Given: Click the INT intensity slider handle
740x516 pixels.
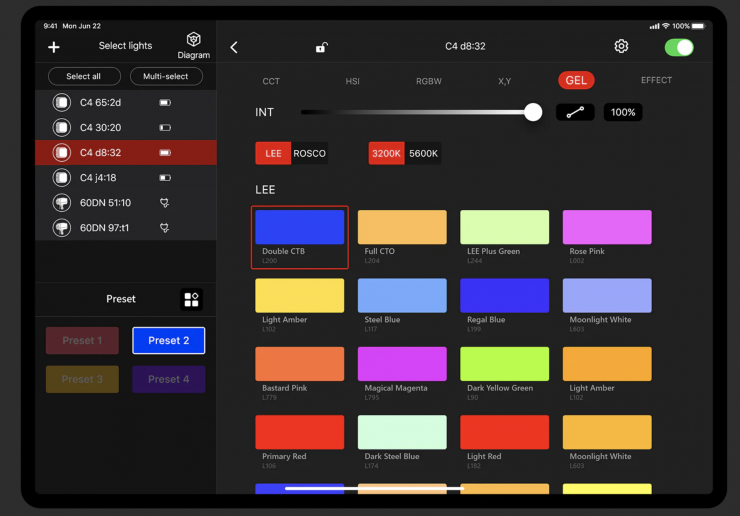Looking at the screenshot, I should point(533,112).
